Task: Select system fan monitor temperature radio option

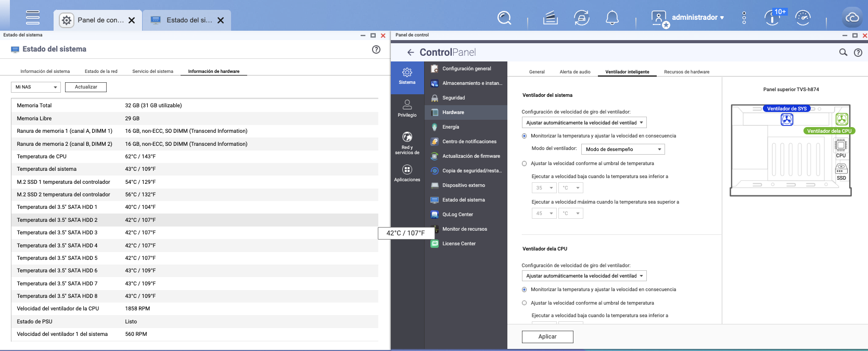Action: point(525,136)
